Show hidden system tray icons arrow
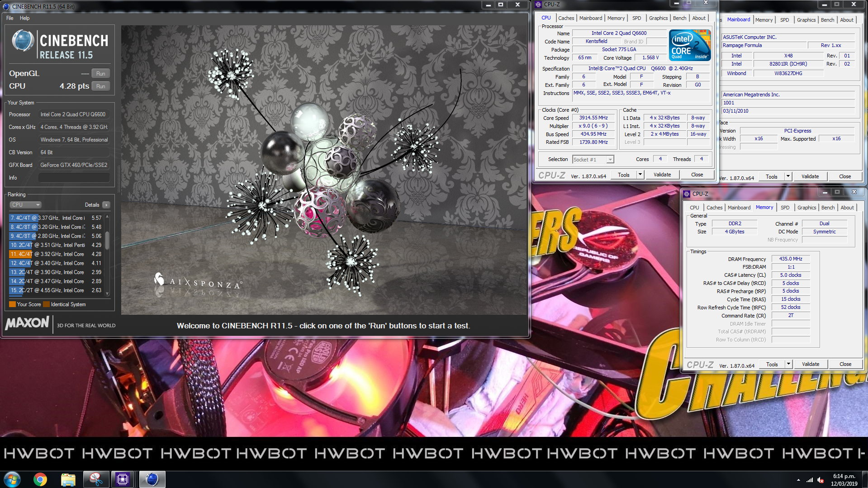The image size is (868, 488). [x=798, y=480]
